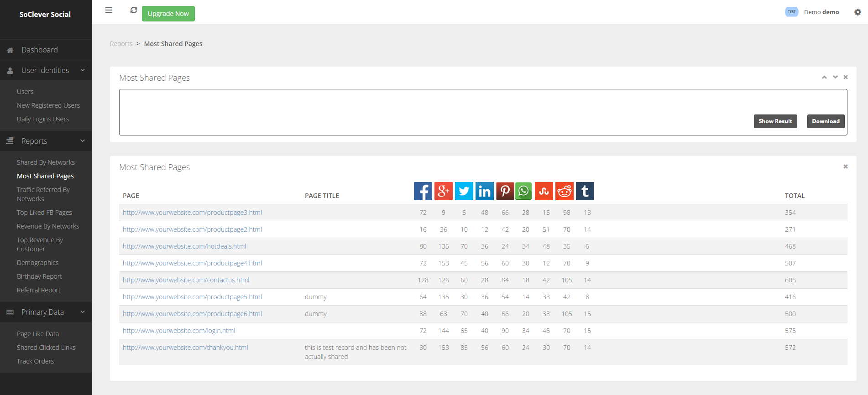The width and height of the screenshot is (868, 395).
Task: Close the results table panel
Action: (846, 166)
